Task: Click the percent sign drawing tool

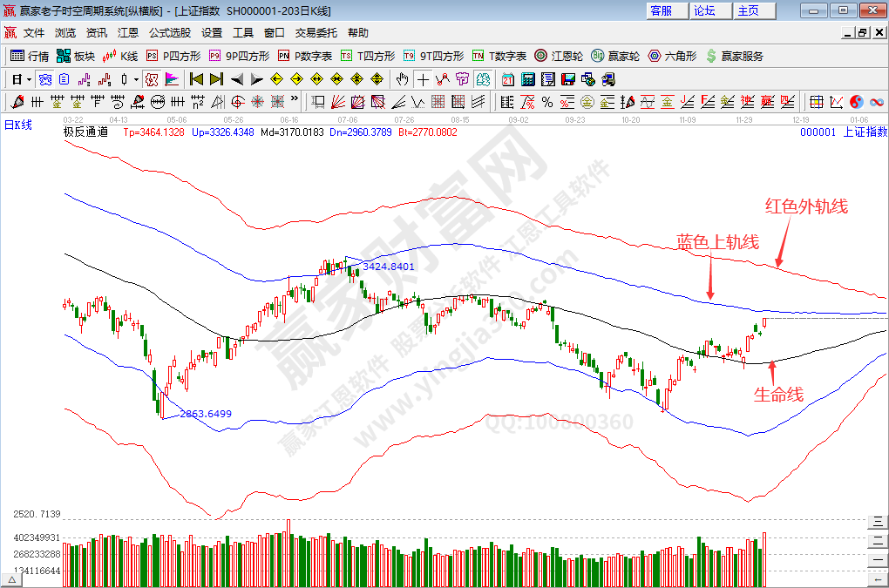Action: pyautogui.click(x=546, y=101)
